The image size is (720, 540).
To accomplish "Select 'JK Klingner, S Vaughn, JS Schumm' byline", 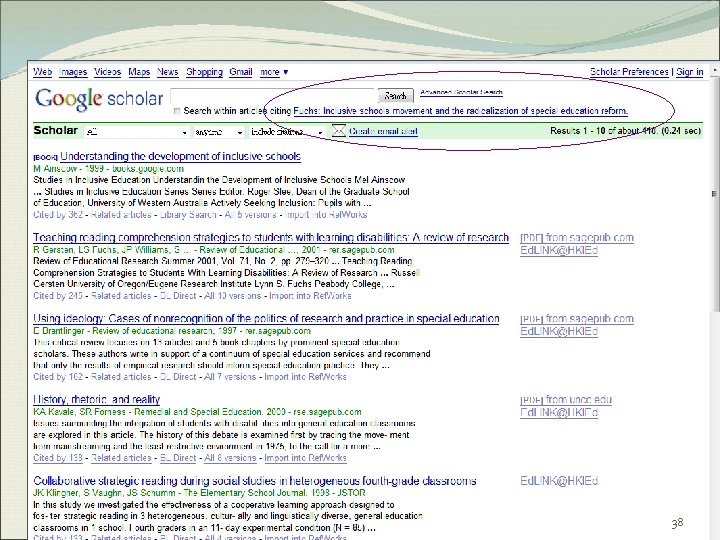I will (104, 493).
